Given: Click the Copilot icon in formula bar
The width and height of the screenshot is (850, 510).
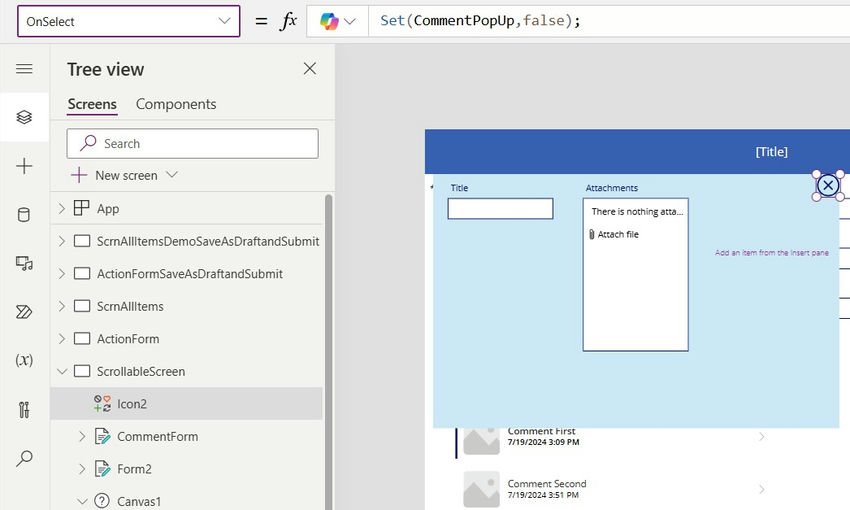Looking at the screenshot, I should (x=329, y=21).
